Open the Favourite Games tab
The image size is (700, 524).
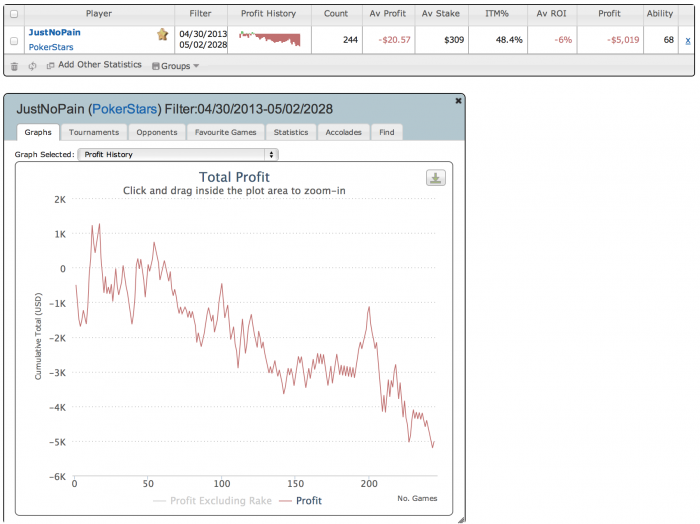coord(225,132)
